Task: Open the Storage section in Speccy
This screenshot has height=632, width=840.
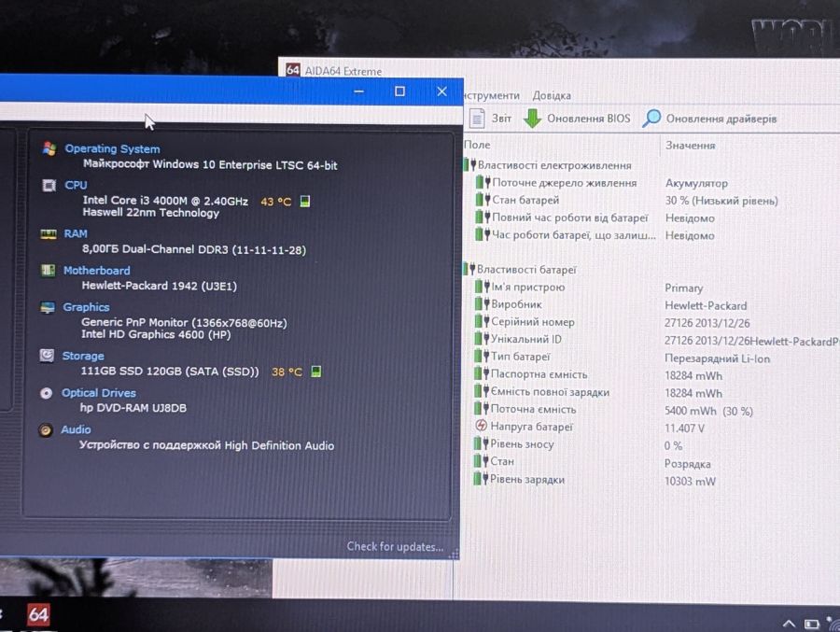Action: [83, 356]
